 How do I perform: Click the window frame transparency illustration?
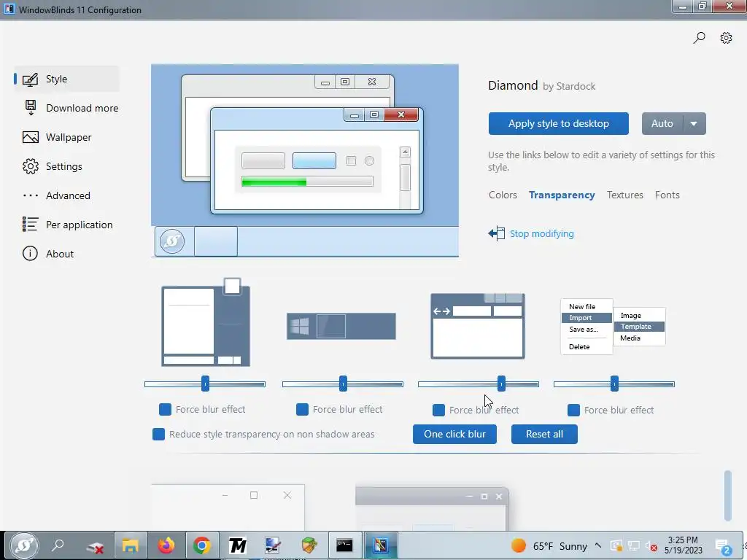[x=477, y=326]
